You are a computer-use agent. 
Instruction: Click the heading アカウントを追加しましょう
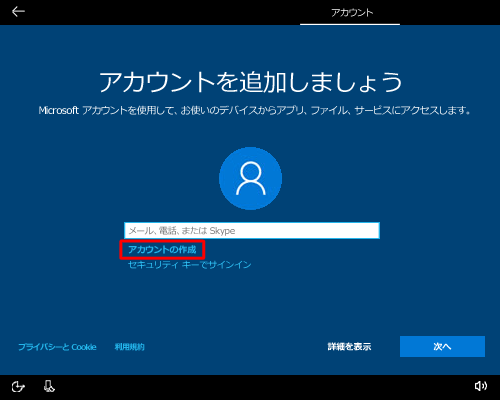click(251, 82)
